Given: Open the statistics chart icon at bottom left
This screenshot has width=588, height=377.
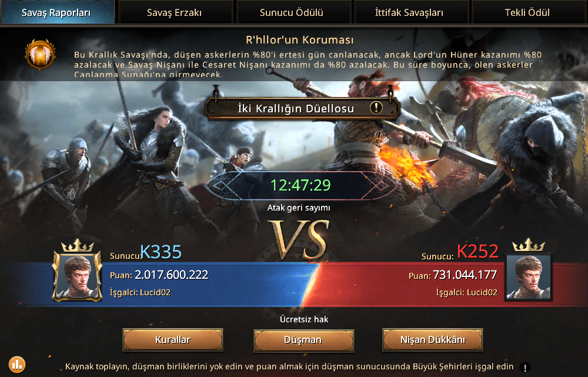Looking at the screenshot, I should (17, 364).
